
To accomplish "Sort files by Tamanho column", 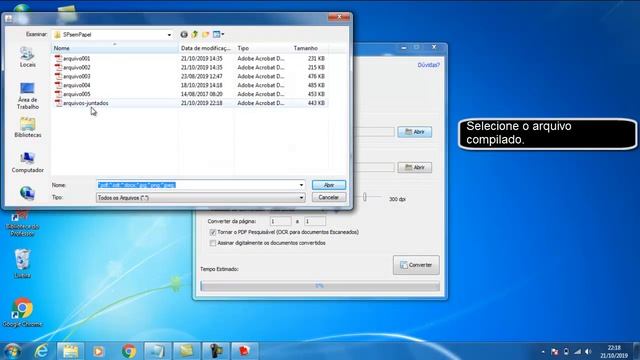I will tap(309, 48).
